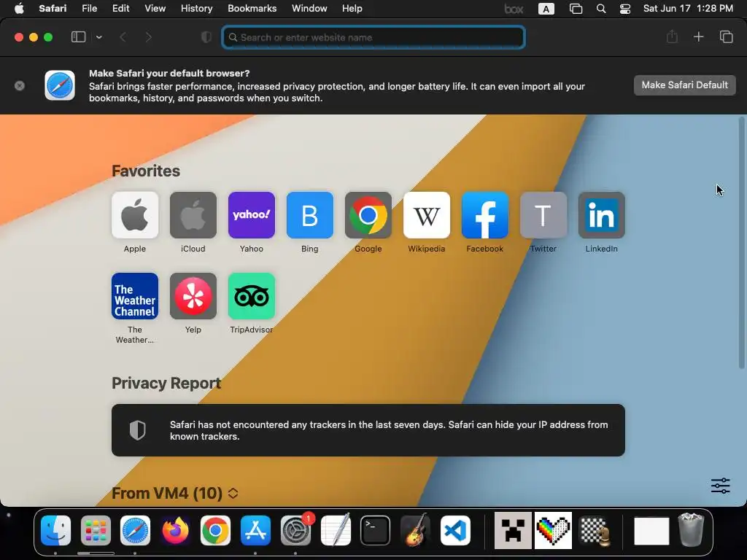Open the History menu

pyautogui.click(x=196, y=9)
